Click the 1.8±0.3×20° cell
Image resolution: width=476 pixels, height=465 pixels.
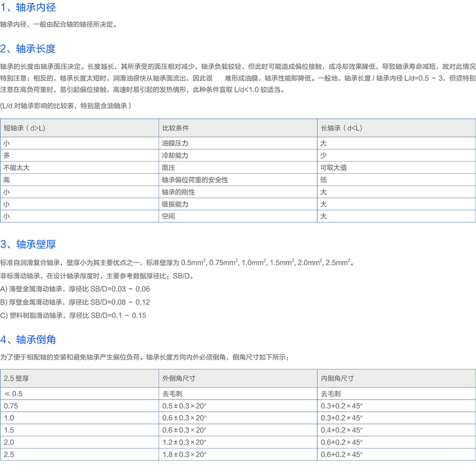(238, 454)
